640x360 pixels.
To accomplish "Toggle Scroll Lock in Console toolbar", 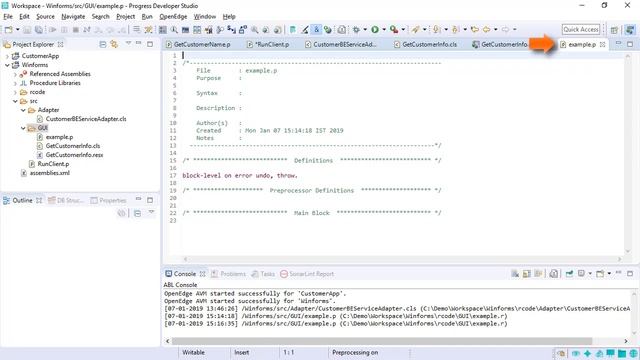I will [x=527, y=273].
